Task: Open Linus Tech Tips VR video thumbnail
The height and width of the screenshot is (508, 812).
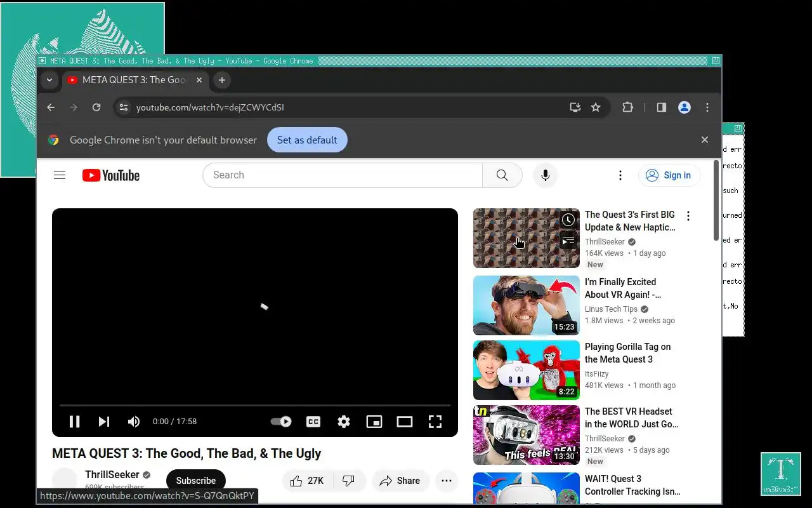Action: (527, 305)
